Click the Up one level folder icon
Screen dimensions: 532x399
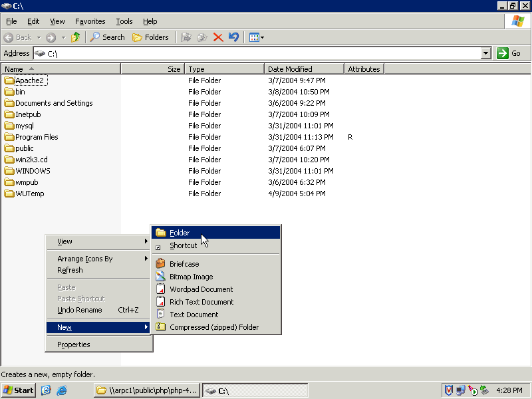click(x=76, y=37)
